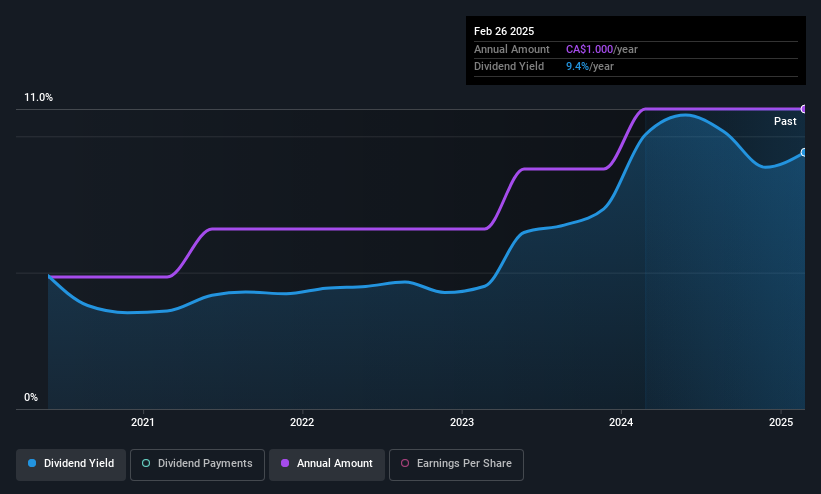Toggle the Dividend Yield series
The image size is (821, 494).
71,464
